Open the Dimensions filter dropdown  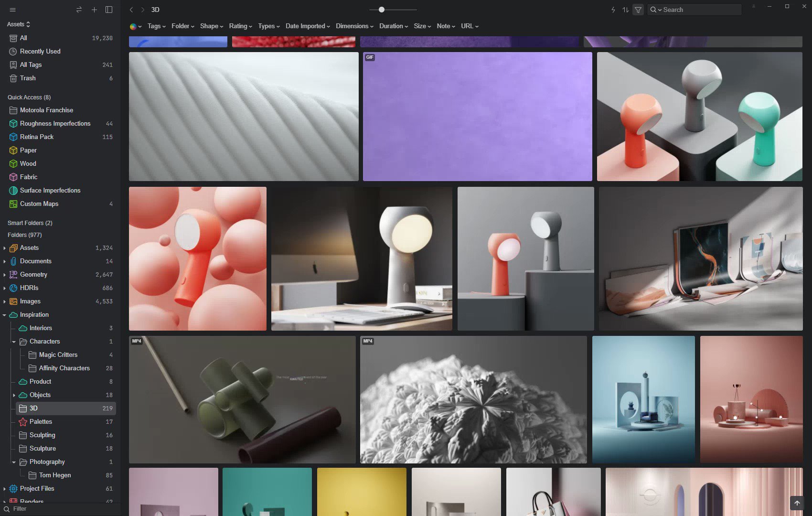point(354,26)
